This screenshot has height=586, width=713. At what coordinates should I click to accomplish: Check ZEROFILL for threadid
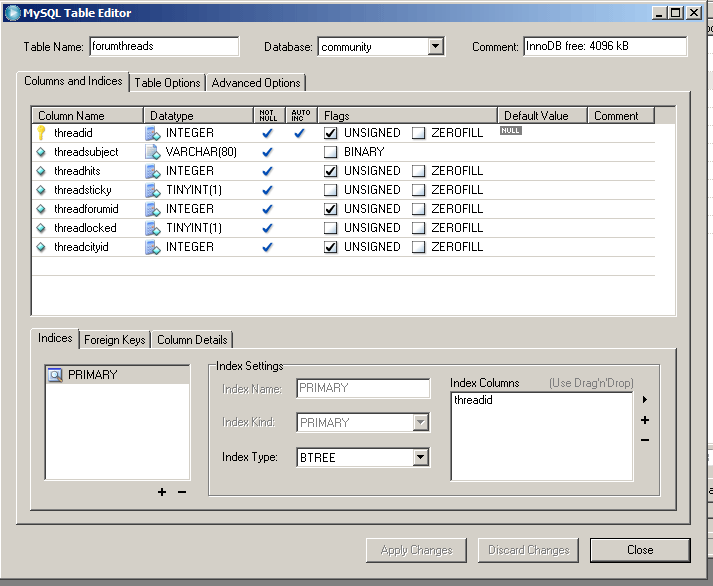pos(418,133)
